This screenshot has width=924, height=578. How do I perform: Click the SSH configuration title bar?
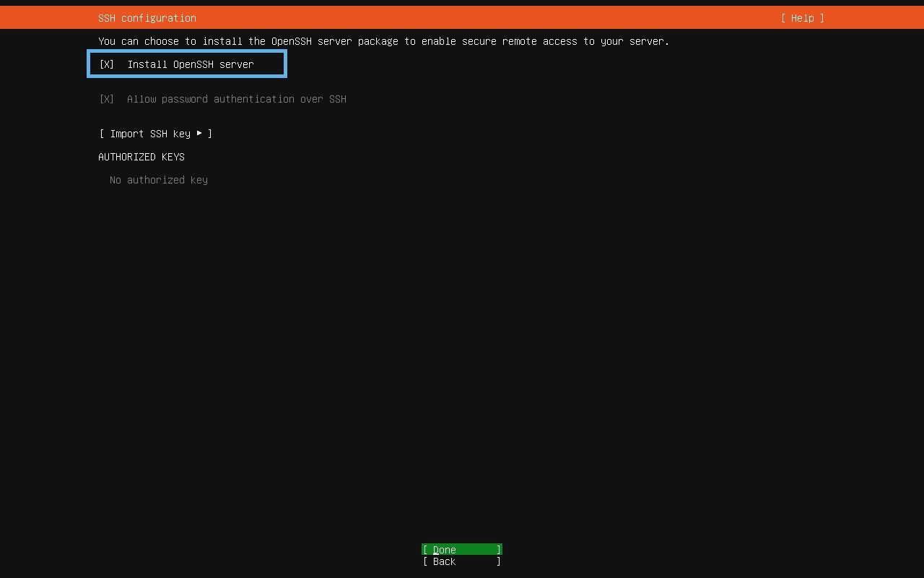(147, 18)
